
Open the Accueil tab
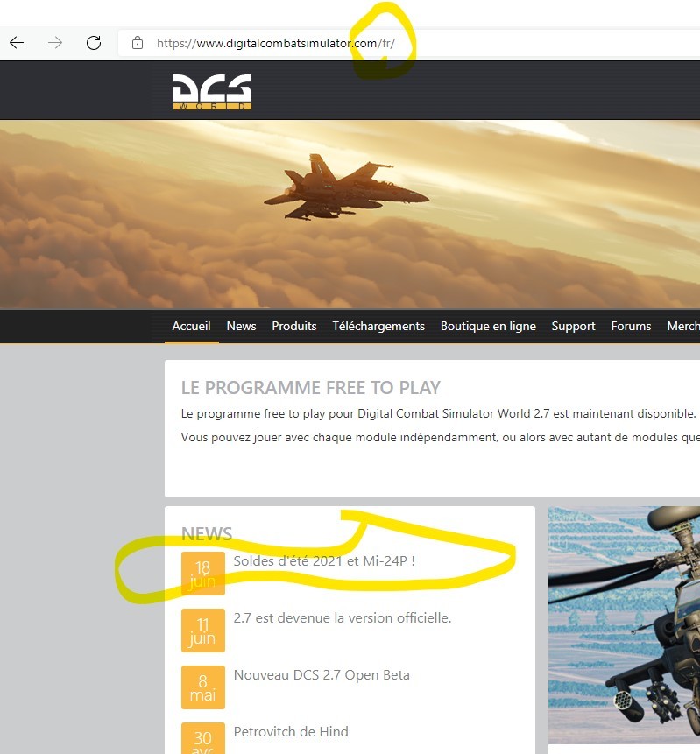click(192, 326)
